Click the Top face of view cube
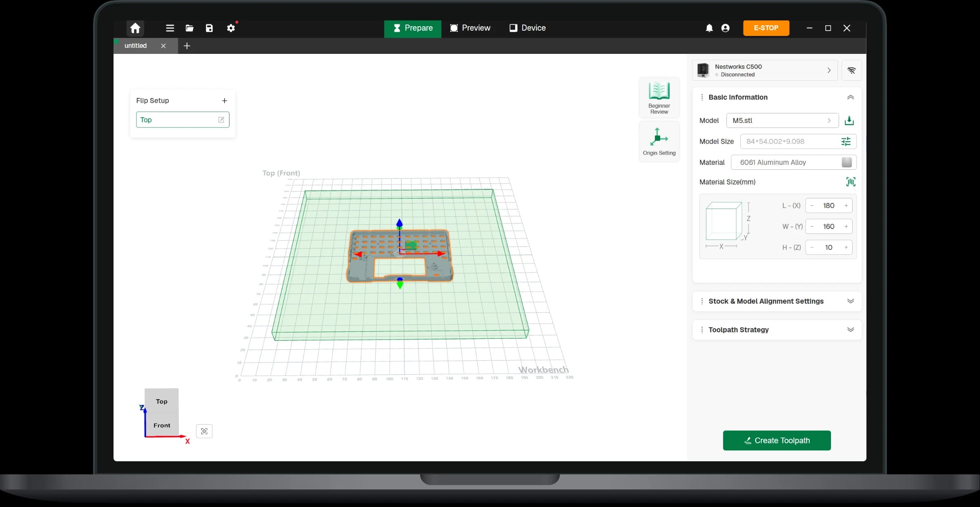This screenshot has width=980, height=507. tap(162, 401)
